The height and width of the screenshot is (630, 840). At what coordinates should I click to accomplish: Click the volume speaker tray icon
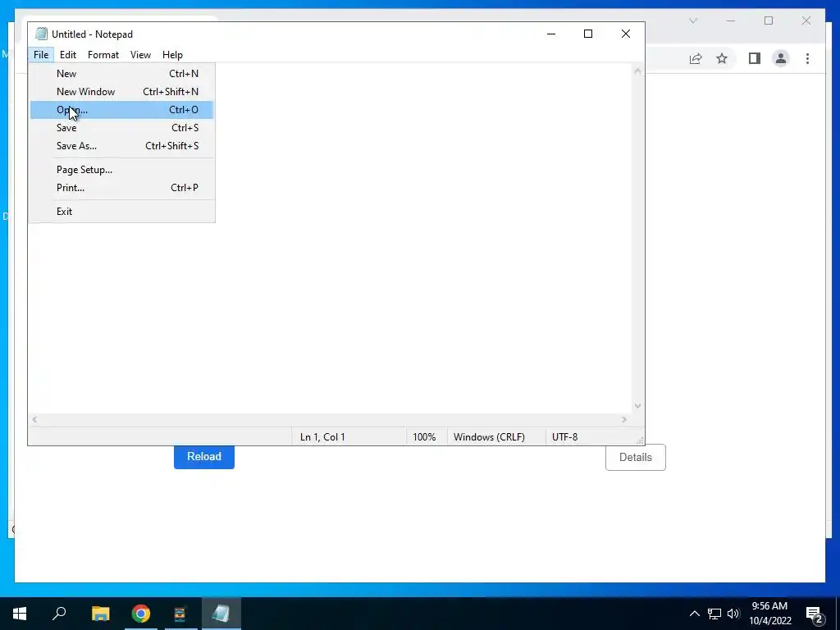pos(733,614)
